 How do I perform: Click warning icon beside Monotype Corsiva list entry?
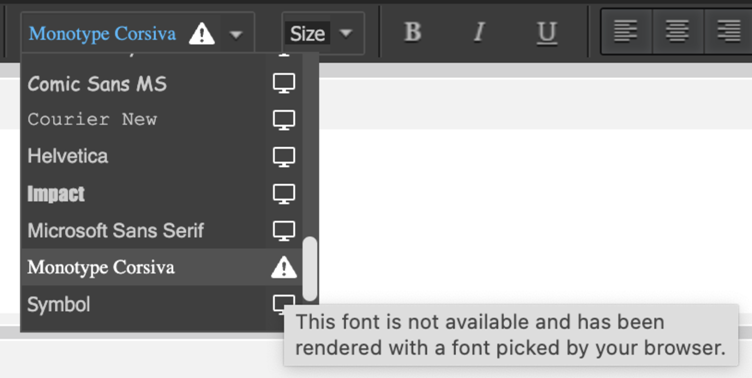(x=284, y=267)
